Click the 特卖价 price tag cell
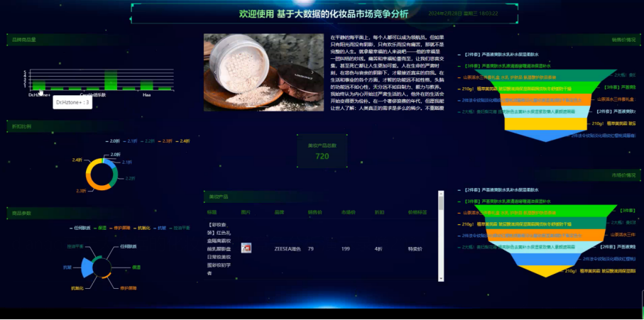This screenshot has height=320, width=644. click(415, 248)
